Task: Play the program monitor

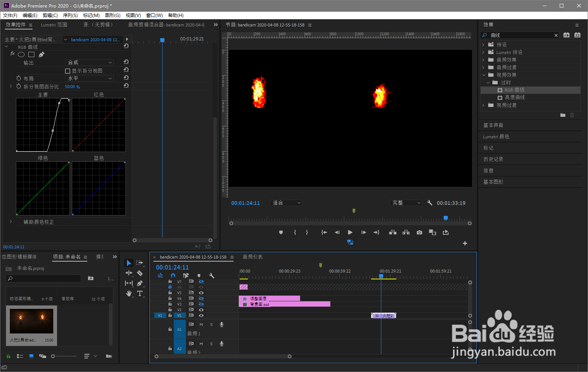Action: click(x=350, y=232)
